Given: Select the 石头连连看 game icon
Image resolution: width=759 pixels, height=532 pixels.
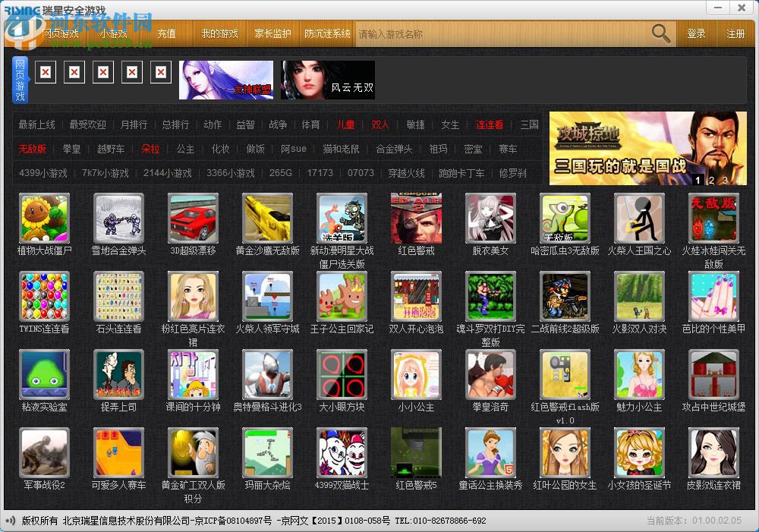Looking at the screenshot, I should coord(118,296).
